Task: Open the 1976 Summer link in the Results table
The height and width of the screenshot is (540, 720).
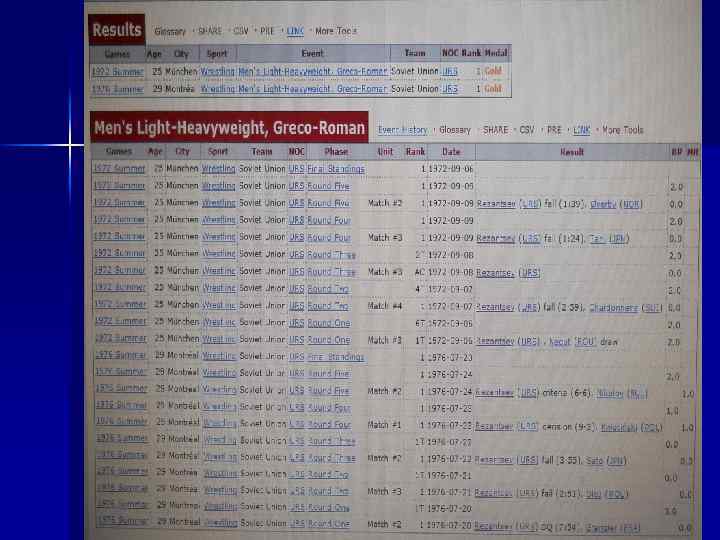Action: tap(118, 89)
